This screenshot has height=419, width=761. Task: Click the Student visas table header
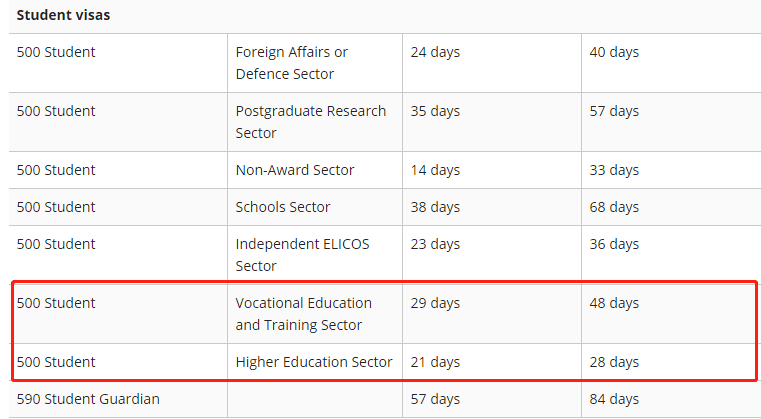tap(64, 15)
